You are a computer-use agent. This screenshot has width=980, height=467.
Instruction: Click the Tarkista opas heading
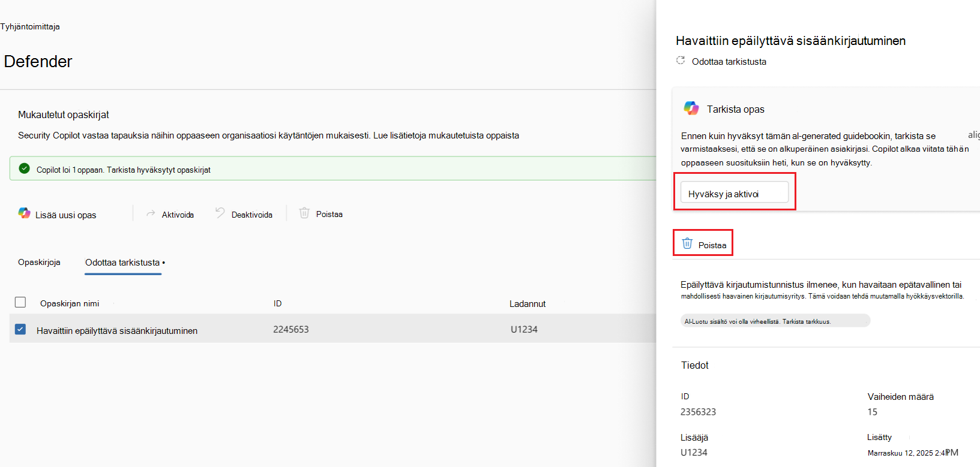pos(736,109)
